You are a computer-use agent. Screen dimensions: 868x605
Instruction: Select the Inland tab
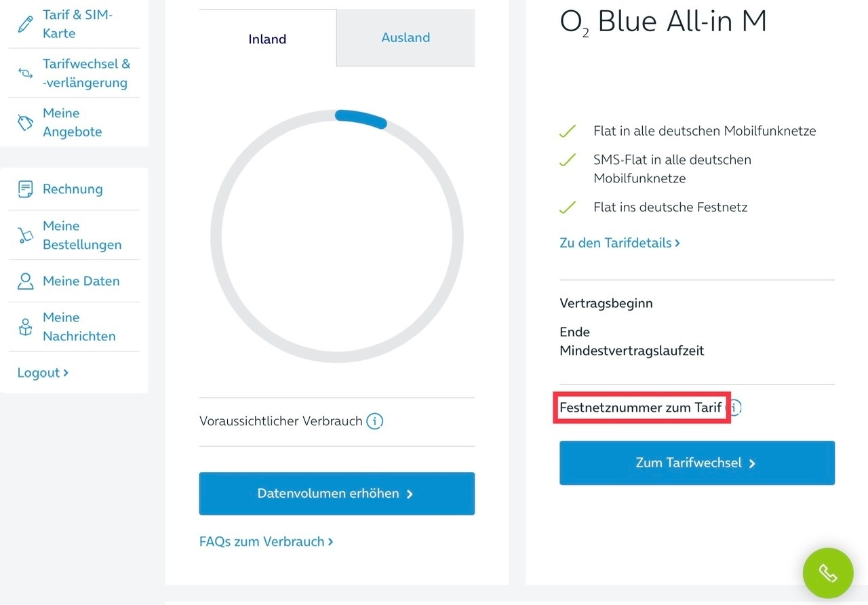pyautogui.click(x=267, y=39)
